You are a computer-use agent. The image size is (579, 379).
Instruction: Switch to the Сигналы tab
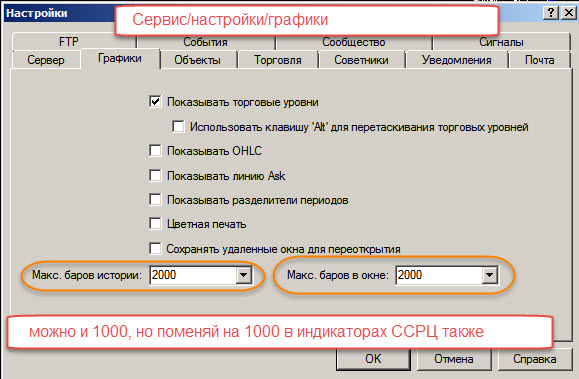tap(501, 42)
